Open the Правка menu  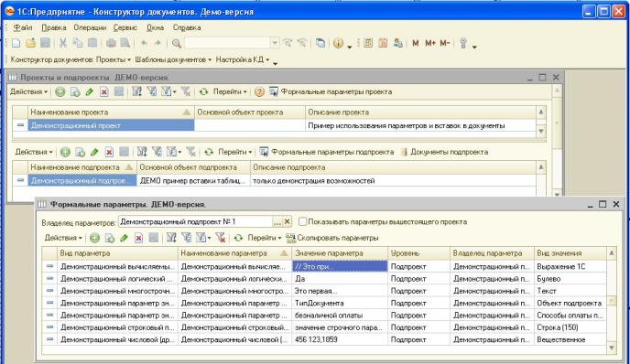coord(54,27)
